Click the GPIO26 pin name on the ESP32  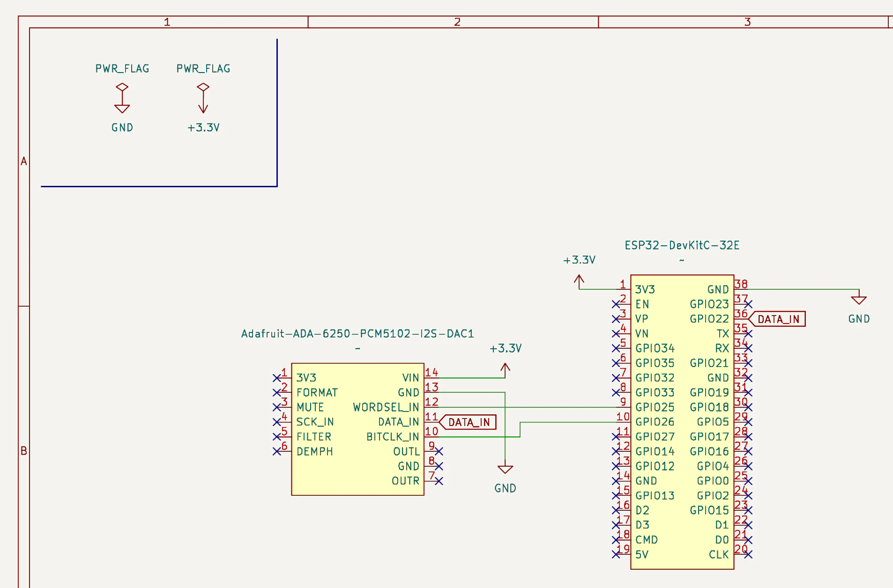(x=655, y=422)
